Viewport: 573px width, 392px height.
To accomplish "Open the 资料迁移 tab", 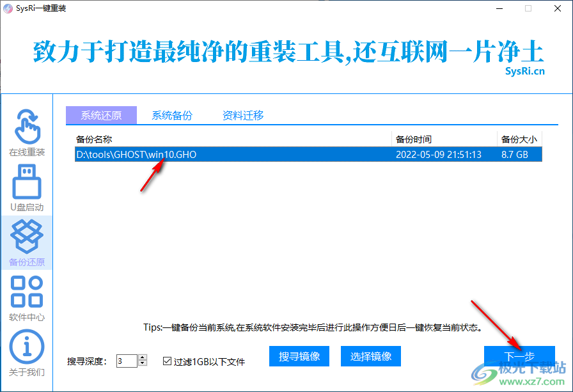I will click(x=244, y=115).
